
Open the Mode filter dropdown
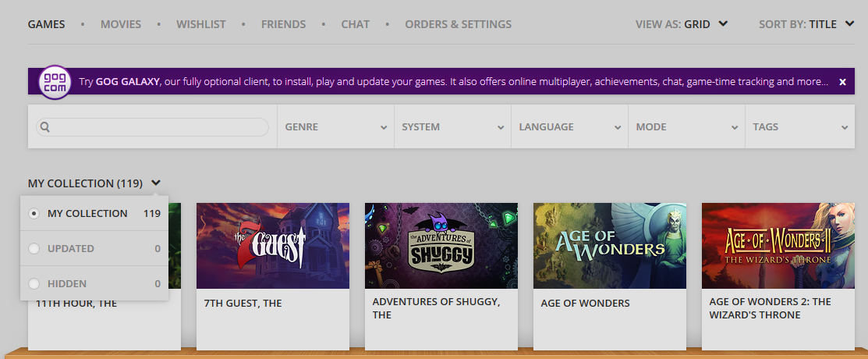[x=686, y=127]
